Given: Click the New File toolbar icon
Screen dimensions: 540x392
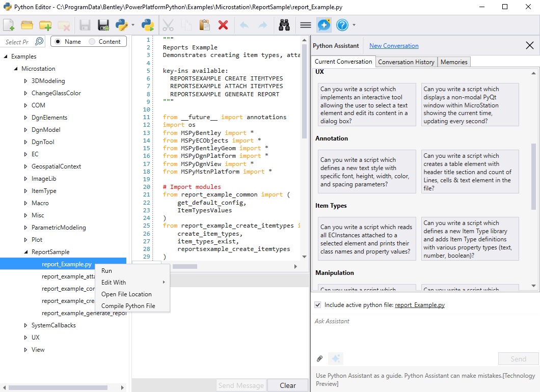Looking at the screenshot, I should pos(9,25).
